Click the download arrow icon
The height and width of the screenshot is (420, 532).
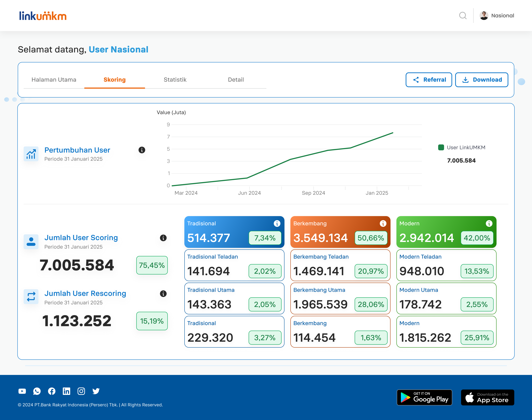coord(465,80)
